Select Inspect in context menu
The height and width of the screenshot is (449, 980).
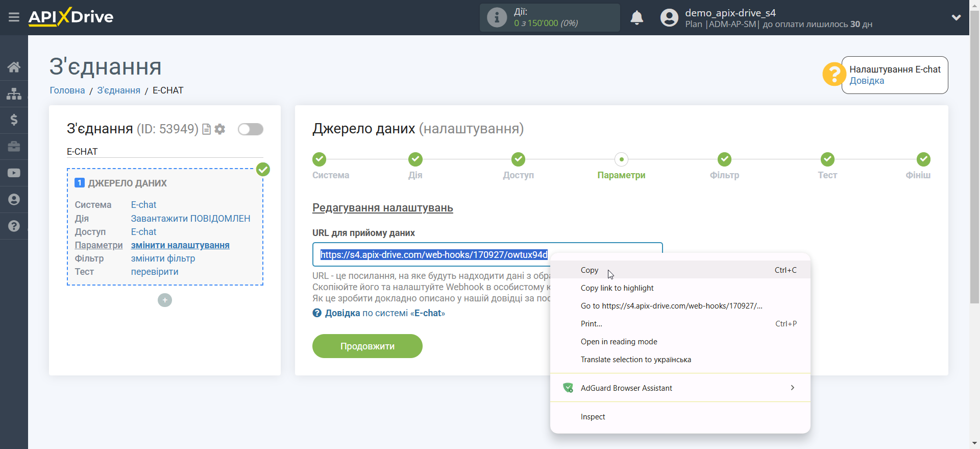pos(680,417)
